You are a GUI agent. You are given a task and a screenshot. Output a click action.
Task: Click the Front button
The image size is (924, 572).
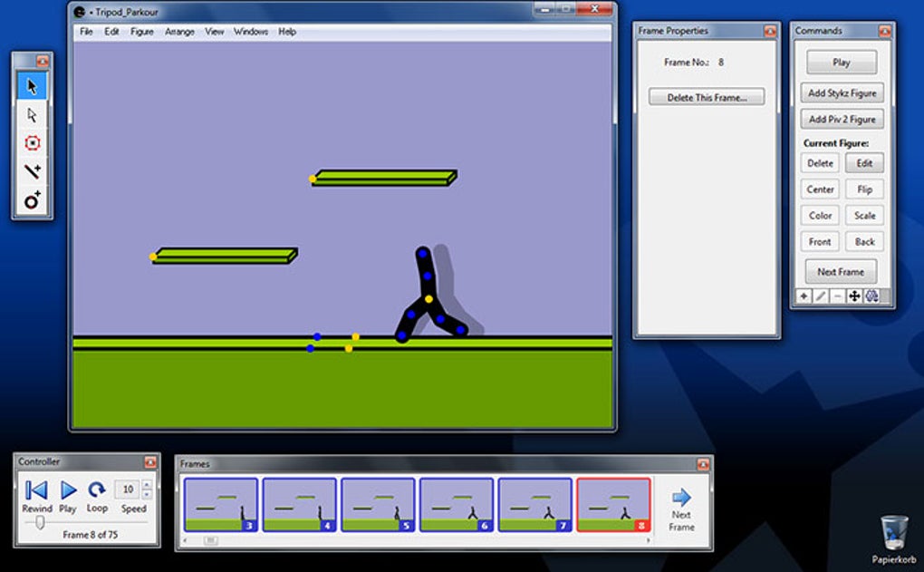(820, 242)
